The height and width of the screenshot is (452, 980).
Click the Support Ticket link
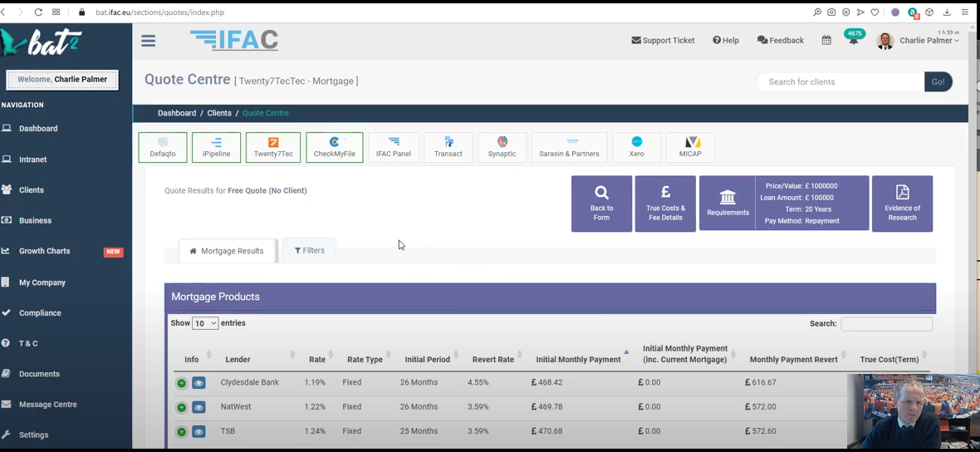663,41
